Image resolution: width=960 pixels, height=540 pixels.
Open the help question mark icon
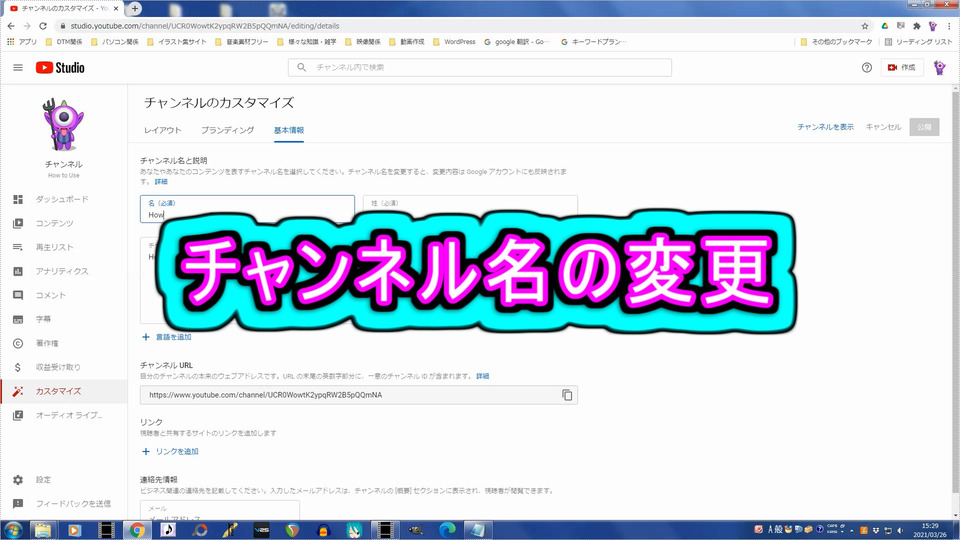pyautogui.click(x=866, y=67)
